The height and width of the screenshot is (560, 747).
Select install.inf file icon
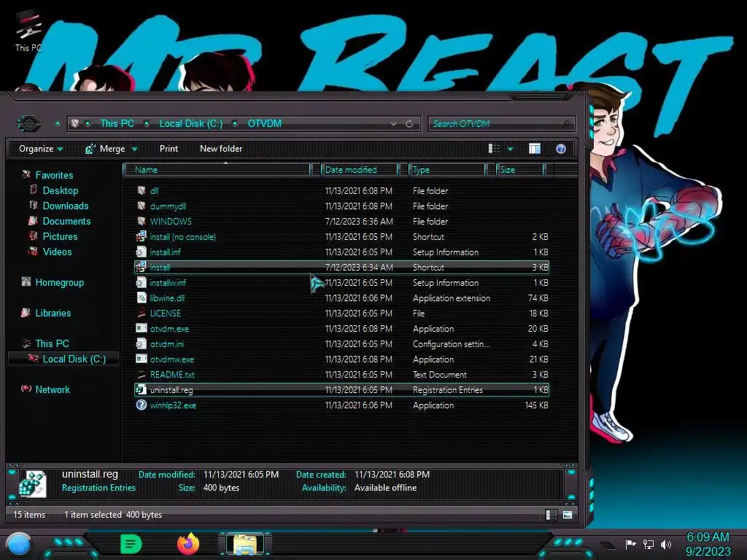(x=141, y=252)
